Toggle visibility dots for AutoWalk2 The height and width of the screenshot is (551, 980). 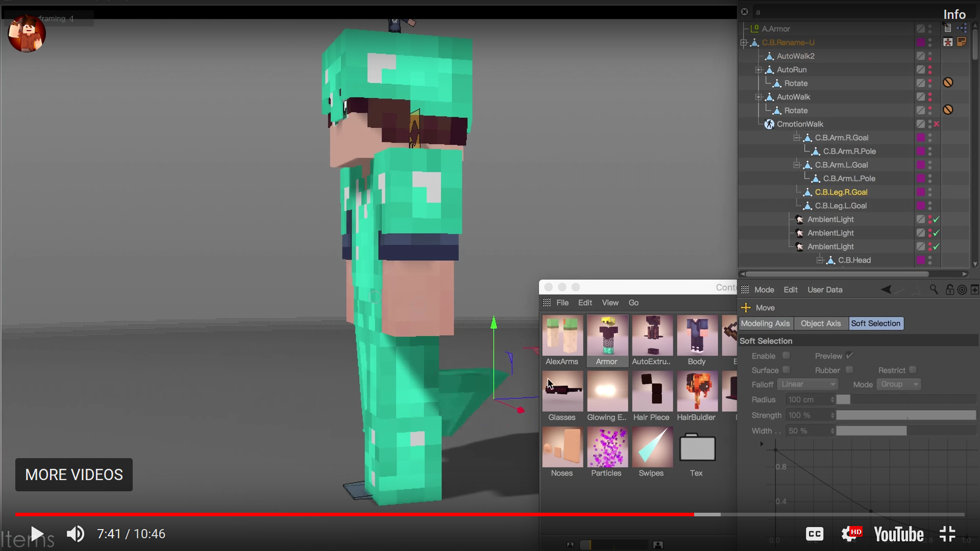(x=930, y=56)
